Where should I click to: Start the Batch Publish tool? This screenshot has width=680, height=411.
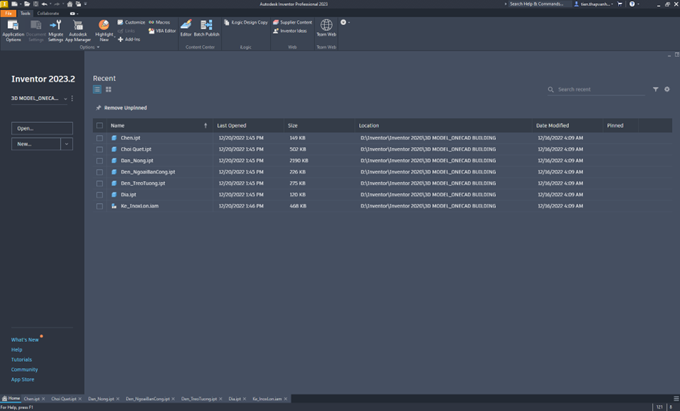[x=206, y=28]
